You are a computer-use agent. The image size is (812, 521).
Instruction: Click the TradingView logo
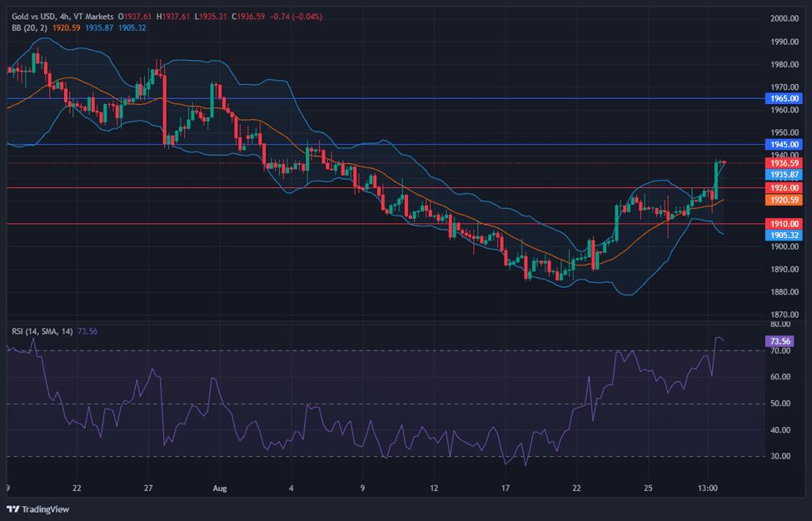pyautogui.click(x=37, y=509)
